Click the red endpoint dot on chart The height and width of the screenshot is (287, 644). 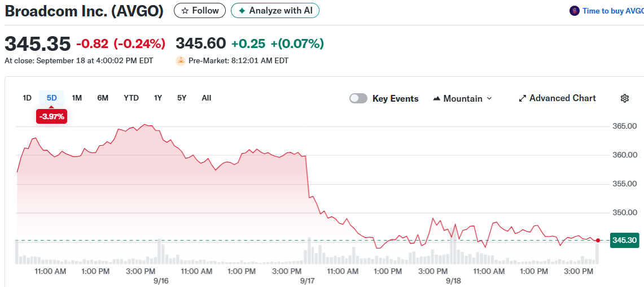(x=598, y=240)
